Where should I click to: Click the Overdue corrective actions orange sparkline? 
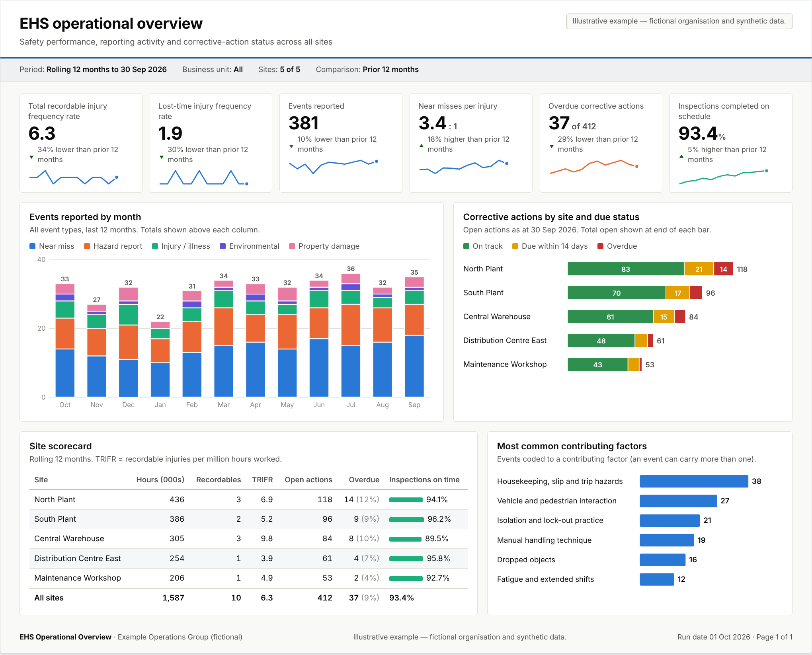click(x=594, y=167)
